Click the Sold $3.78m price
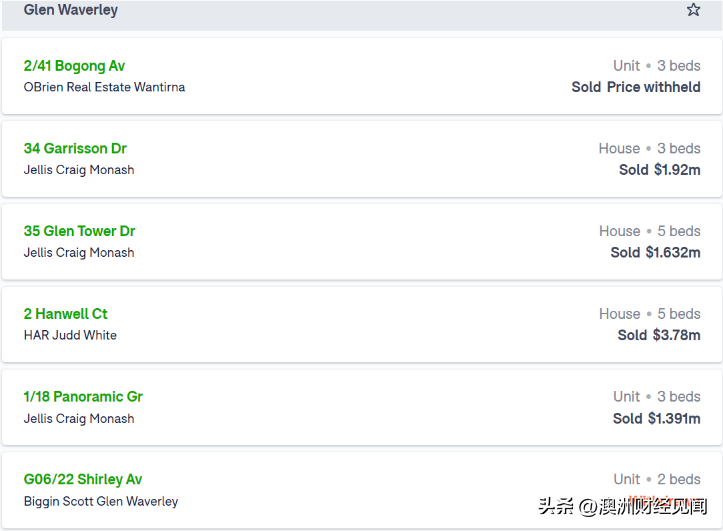The image size is (723, 531). click(x=659, y=335)
